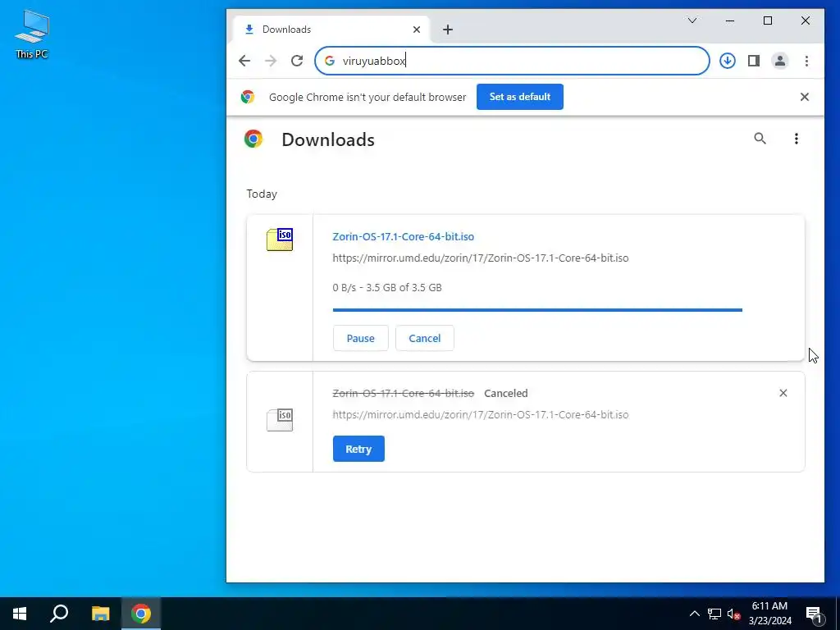Open the Chrome downloads bubble icon
Screen dimensions: 840x630
(727, 61)
